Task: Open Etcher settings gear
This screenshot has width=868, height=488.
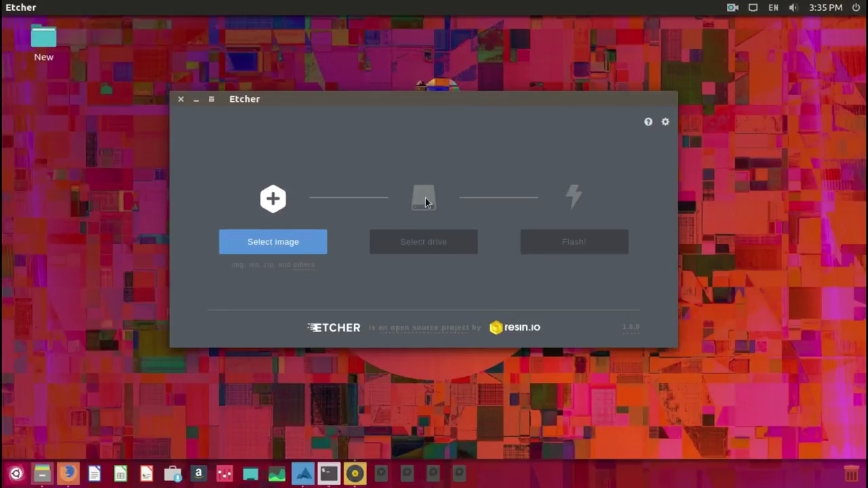Action: click(665, 122)
